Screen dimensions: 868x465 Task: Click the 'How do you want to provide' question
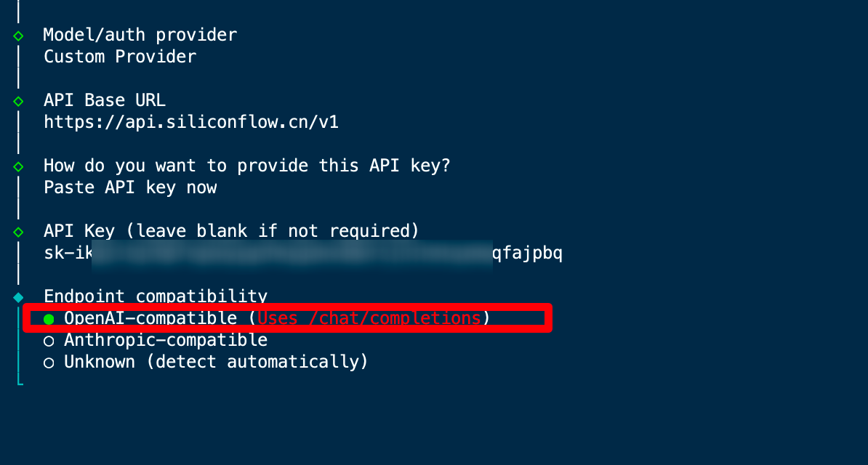click(x=247, y=166)
